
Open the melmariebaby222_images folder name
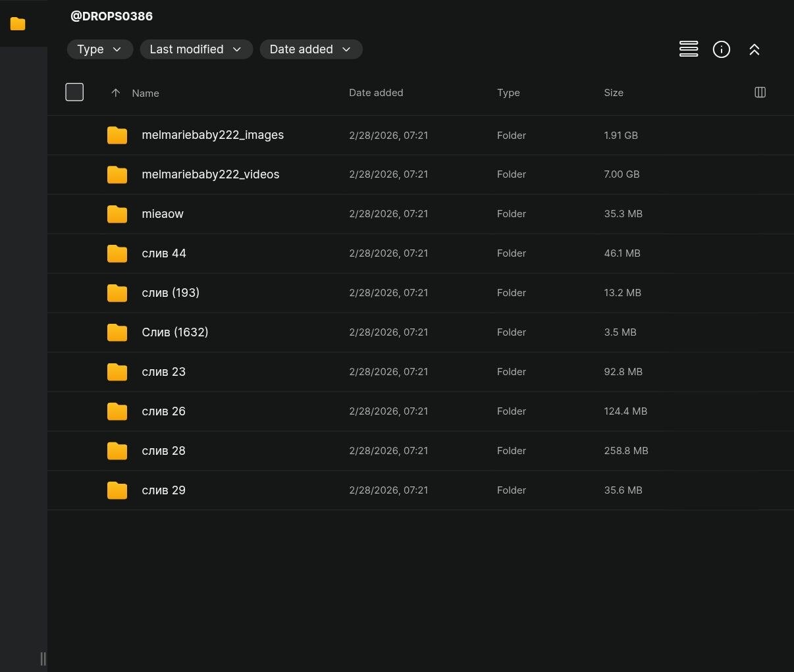[x=213, y=135]
